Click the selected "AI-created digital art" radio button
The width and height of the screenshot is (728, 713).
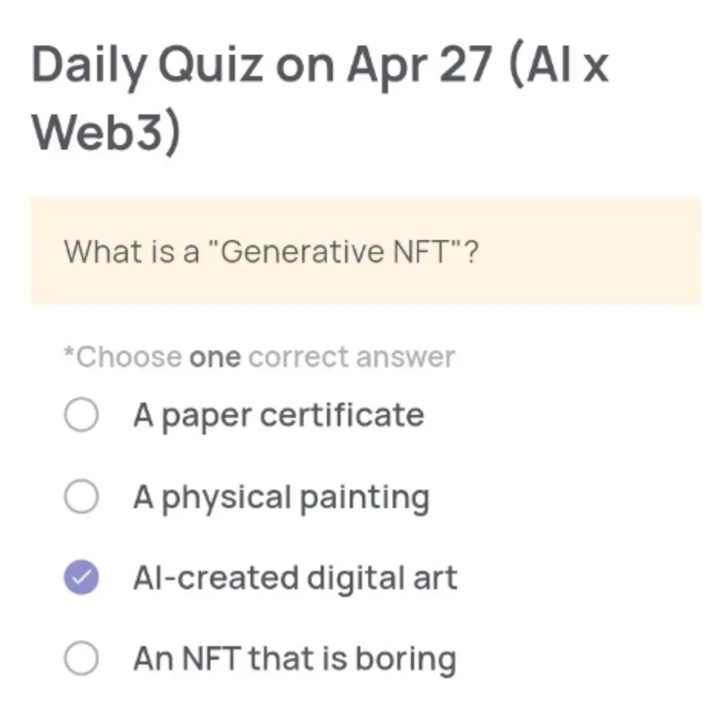82,577
